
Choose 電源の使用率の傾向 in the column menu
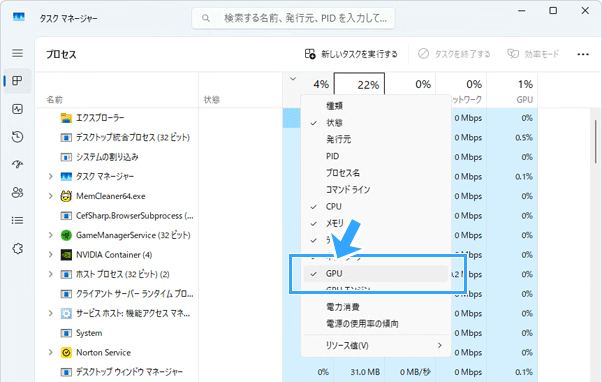point(375,324)
